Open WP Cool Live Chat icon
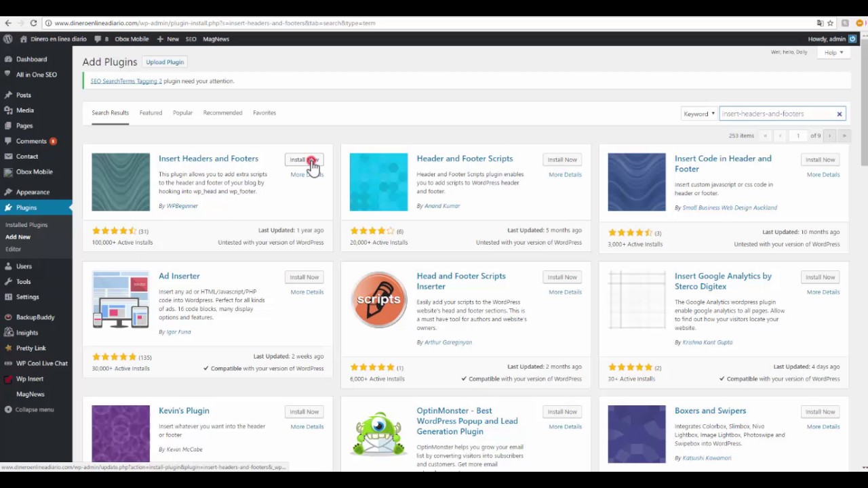Image resolution: width=868 pixels, height=488 pixels. click(x=8, y=363)
